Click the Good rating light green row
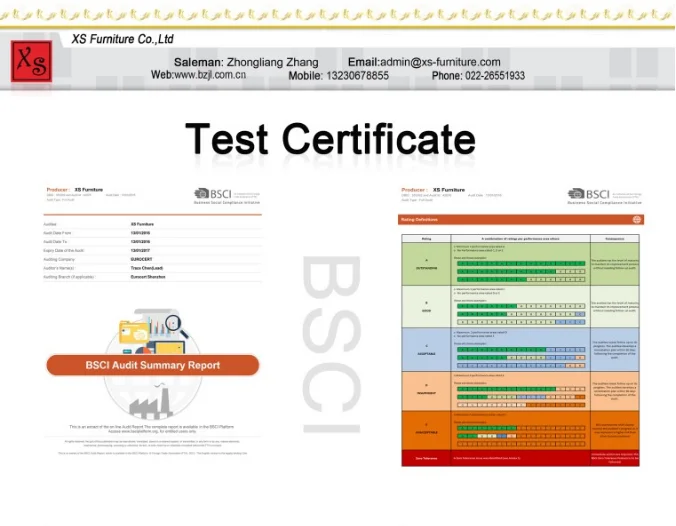Viewport: 676px width, 526px height. point(520,307)
